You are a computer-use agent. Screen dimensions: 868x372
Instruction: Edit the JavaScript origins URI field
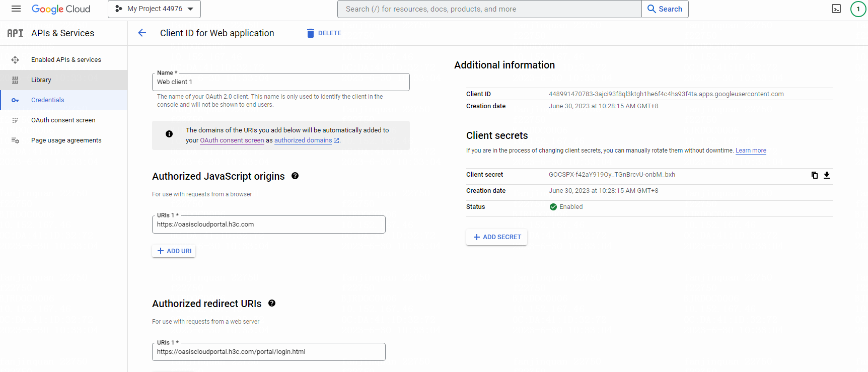tap(269, 225)
